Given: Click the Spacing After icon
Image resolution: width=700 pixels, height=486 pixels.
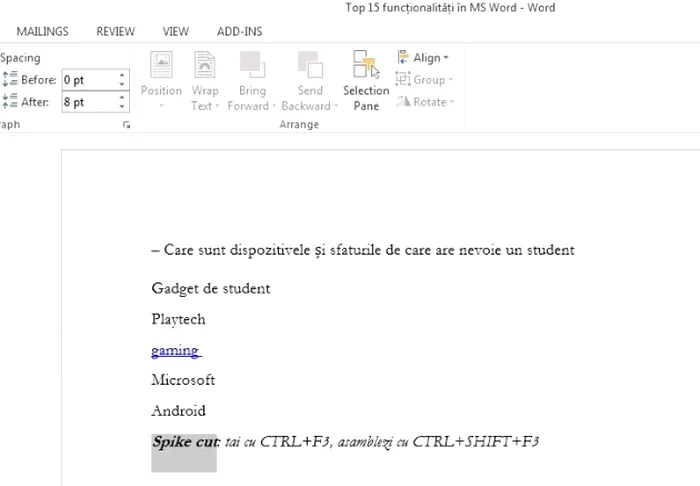Looking at the screenshot, I should [x=10, y=101].
